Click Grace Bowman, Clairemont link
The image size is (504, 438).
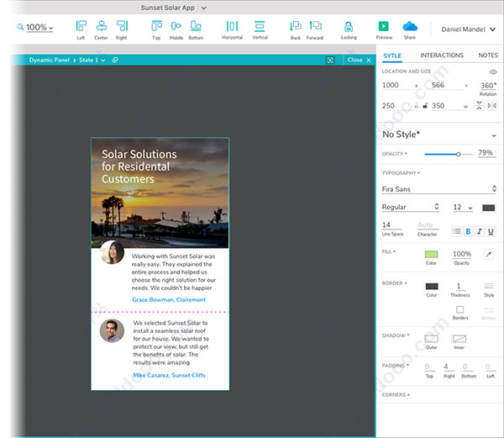169,300
